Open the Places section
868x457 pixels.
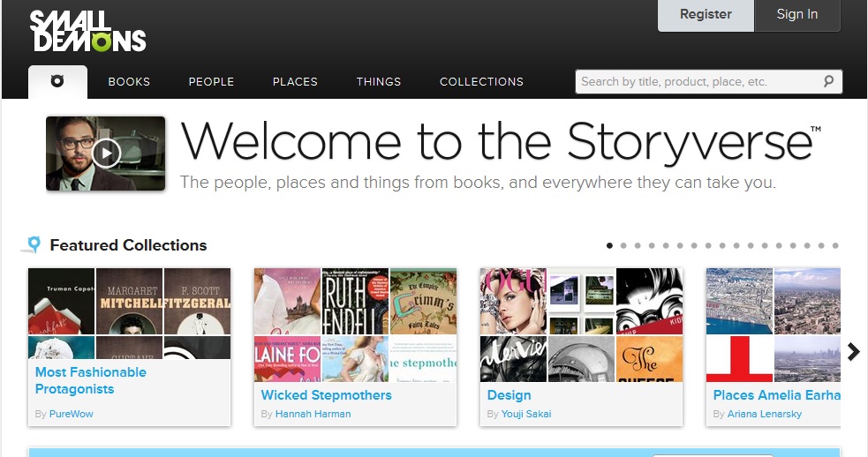[x=295, y=82]
